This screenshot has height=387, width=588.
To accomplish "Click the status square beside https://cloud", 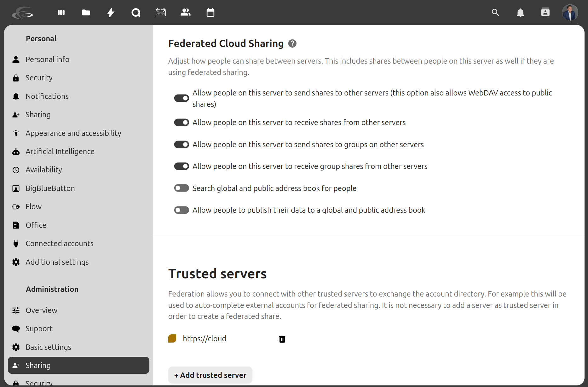I will (x=172, y=339).
